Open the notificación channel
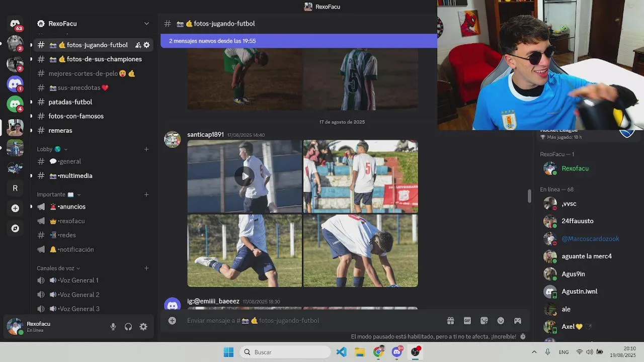The height and width of the screenshot is (362, 644). (x=94, y=249)
